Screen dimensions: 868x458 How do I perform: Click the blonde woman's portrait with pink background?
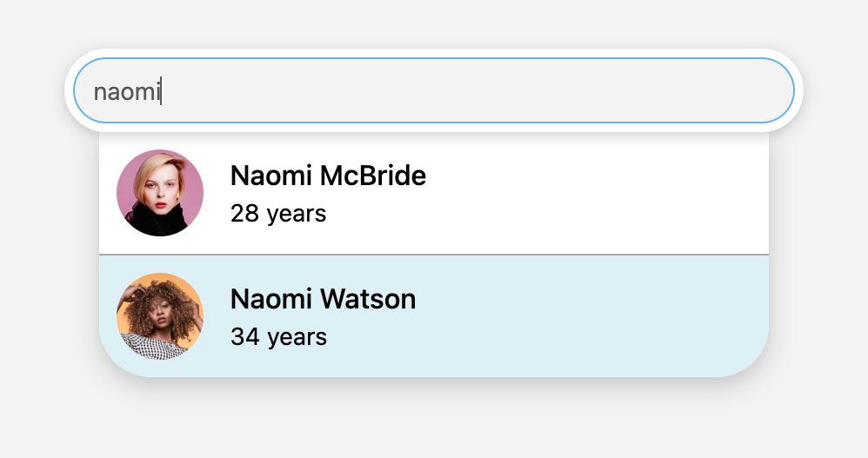160,193
